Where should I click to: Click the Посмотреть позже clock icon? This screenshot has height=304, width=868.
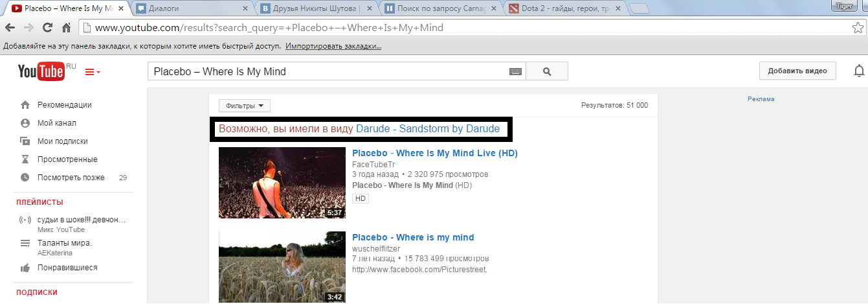click(25, 177)
